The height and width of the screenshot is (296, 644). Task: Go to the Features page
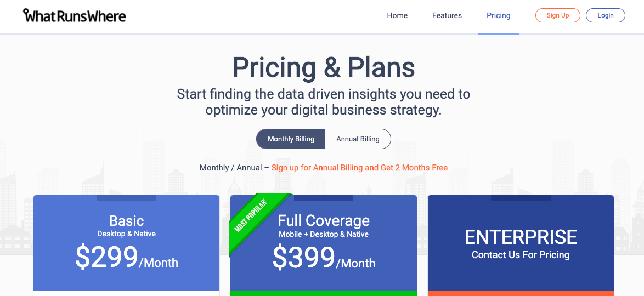pos(447,15)
